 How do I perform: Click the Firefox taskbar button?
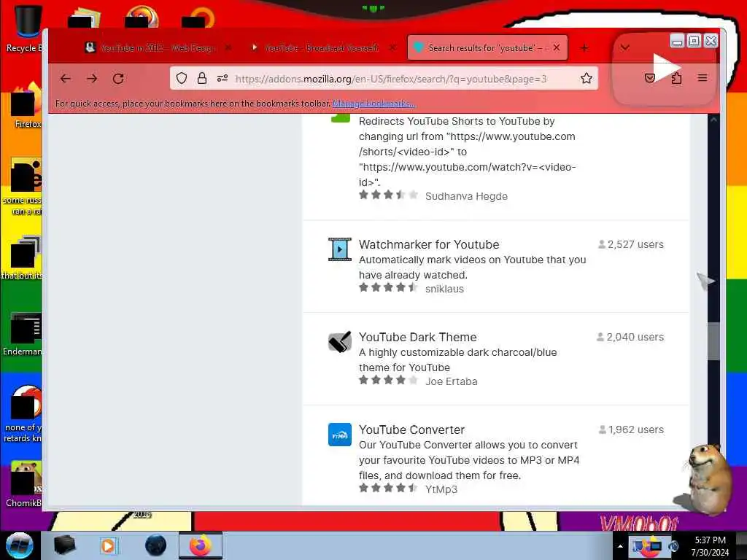[x=201, y=545]
